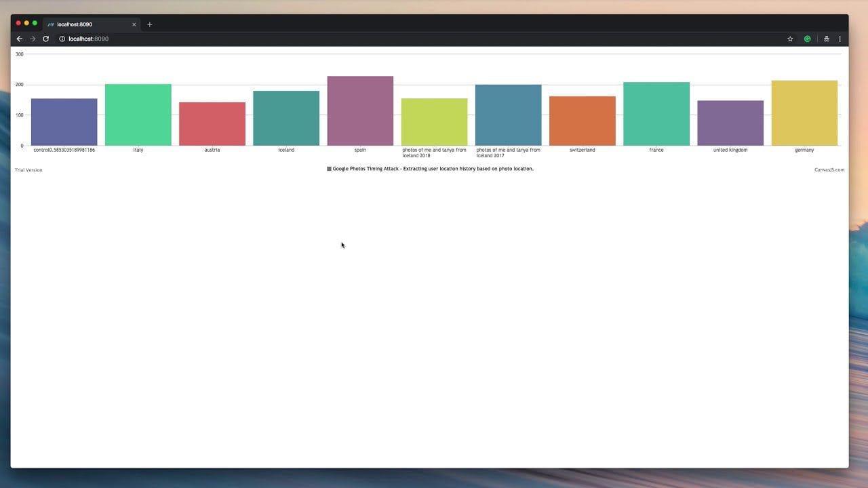
Task: Click the Trial Version label
Action: point(28,170)
